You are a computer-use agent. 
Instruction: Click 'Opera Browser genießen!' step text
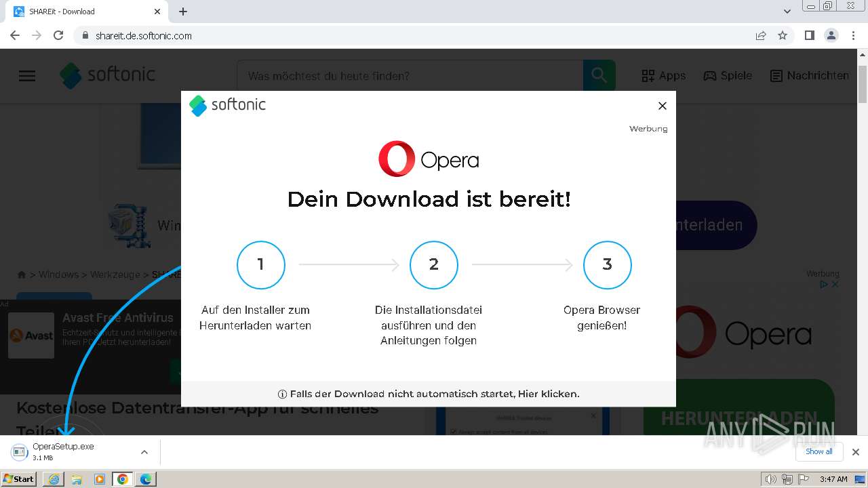[601, 318]
